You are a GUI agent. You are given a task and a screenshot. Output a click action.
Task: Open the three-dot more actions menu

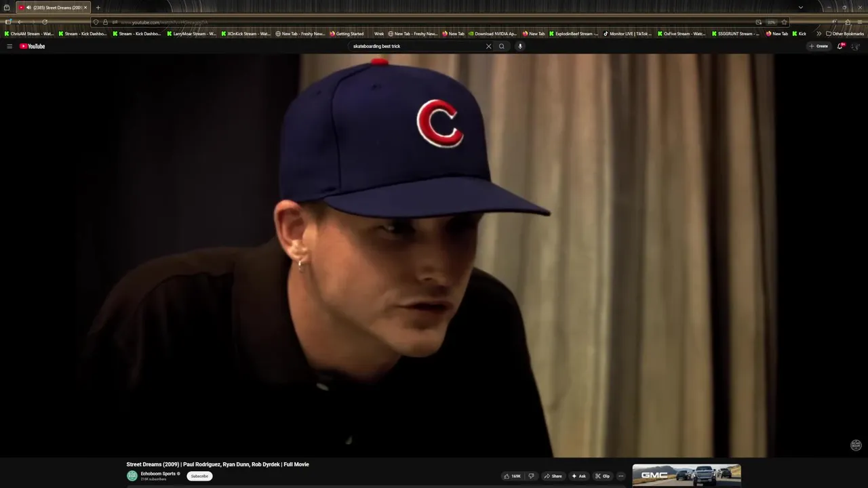(620, 476)
